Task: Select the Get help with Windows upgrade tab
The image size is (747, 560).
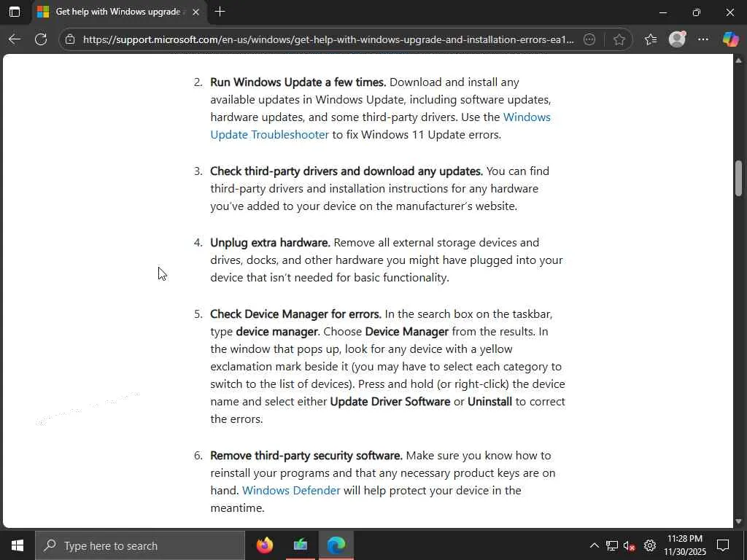Action: (119, 12)
